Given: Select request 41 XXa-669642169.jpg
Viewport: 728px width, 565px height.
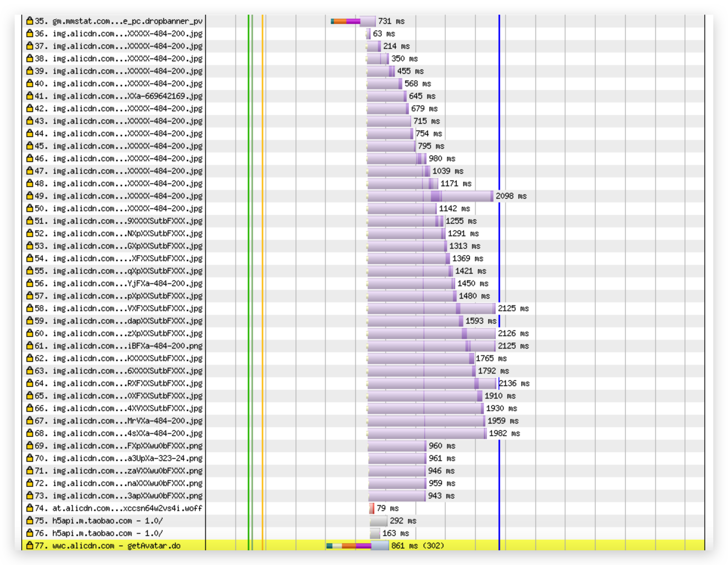Looking at the screenshot, I should [x=127, y=96].
